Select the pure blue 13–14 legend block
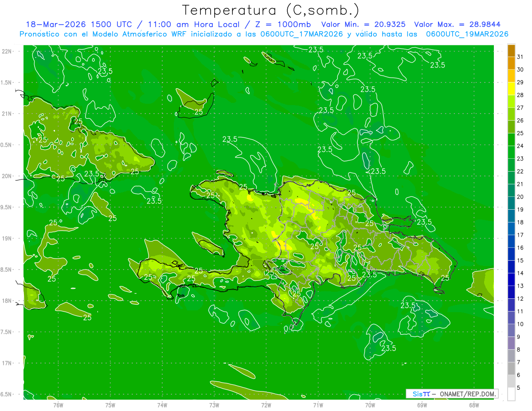 point(511,279)
